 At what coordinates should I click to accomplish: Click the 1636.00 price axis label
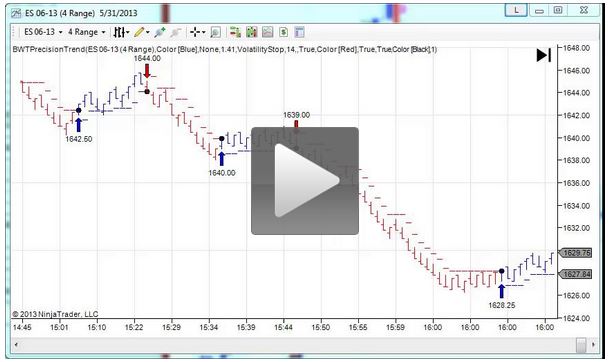click(x=576, y=183)
